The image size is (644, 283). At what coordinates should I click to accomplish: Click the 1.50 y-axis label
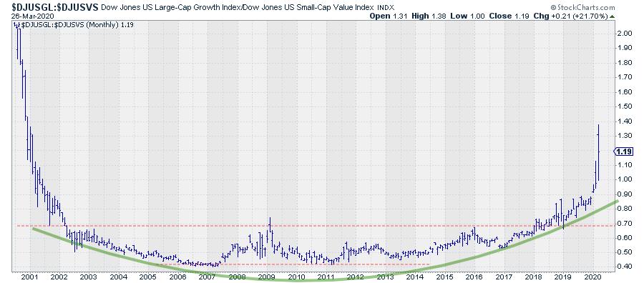pyautogui.click(x=624, y=106)
